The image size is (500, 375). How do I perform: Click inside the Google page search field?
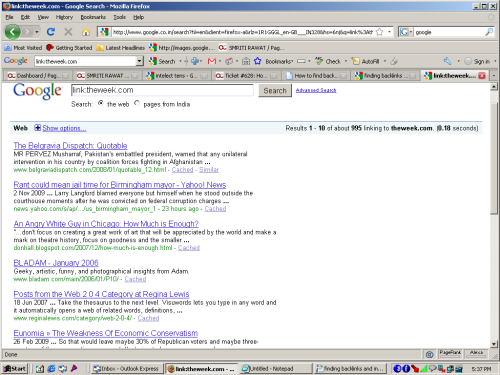click(x=162, y=90)
